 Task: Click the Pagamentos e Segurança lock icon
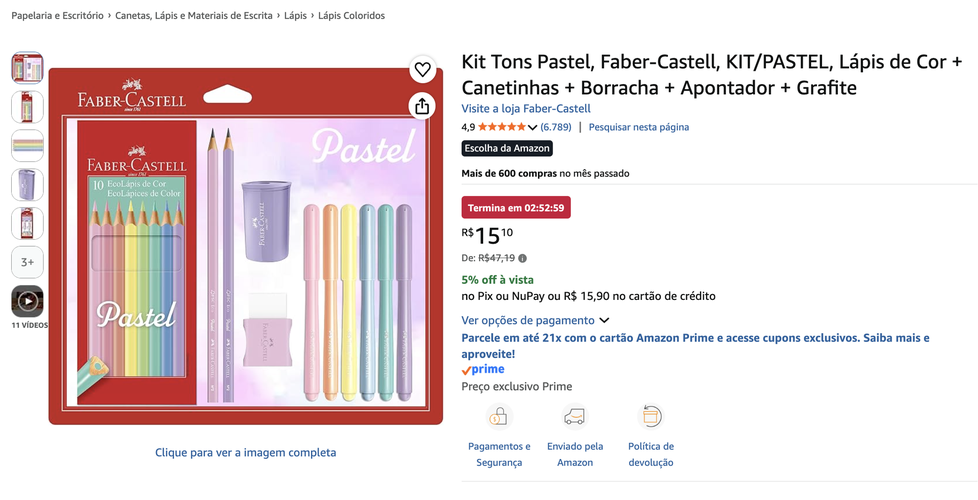coord(499,417)
